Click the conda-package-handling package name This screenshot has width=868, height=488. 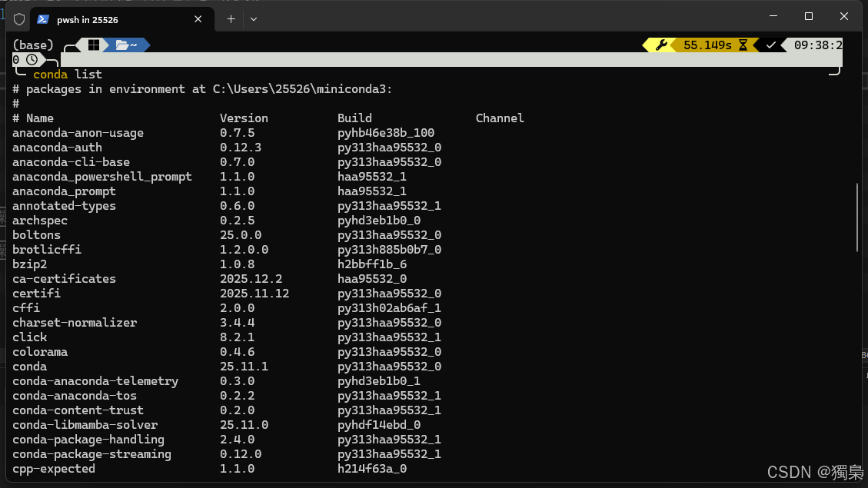click(88, 440)
